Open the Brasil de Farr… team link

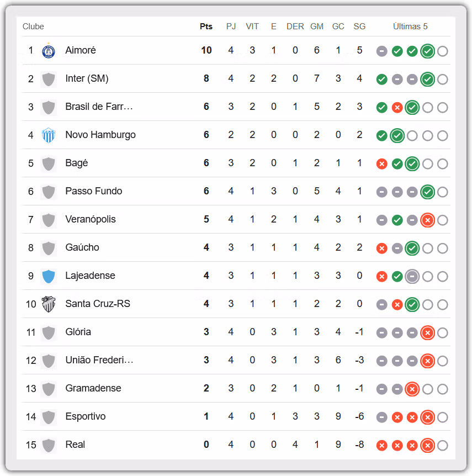99,107
